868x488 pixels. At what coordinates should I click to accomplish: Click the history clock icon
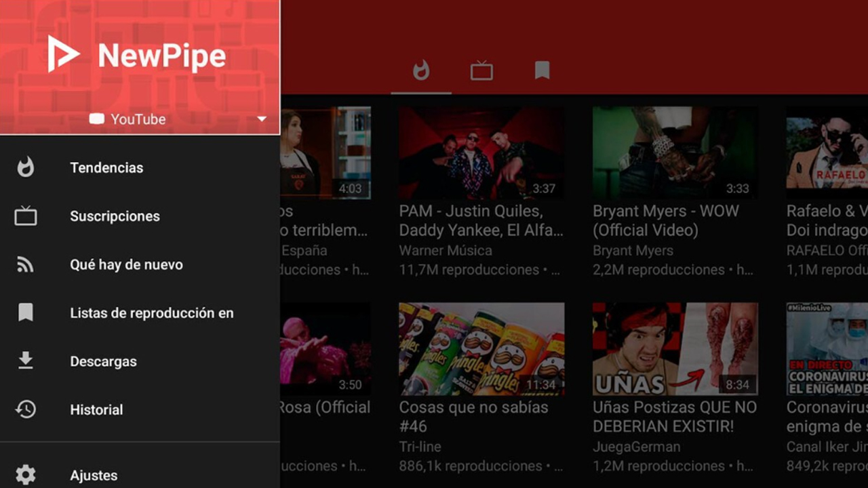click(x=26, y=409)
